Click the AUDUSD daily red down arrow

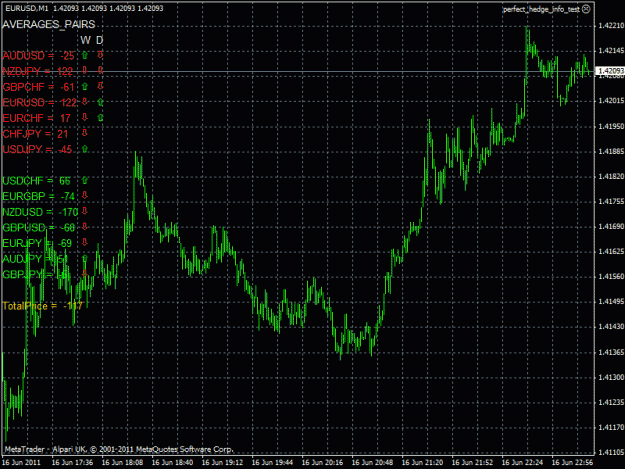click(100, 55)
